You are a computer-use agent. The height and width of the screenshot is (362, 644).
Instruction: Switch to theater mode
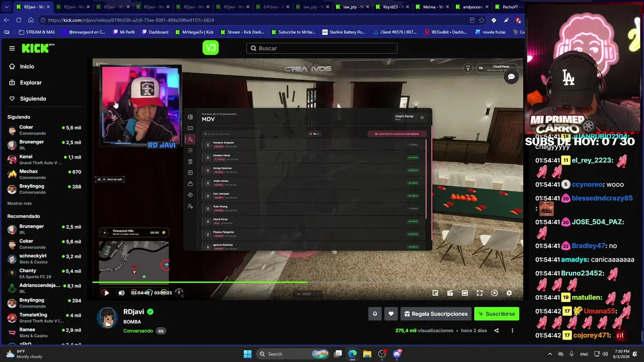point(465,293)
